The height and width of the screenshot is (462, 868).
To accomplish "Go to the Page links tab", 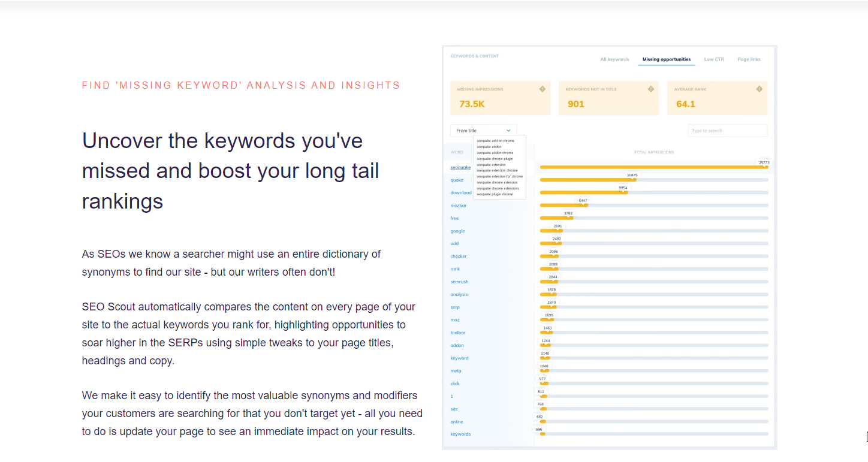I will [x=749, y=59].
